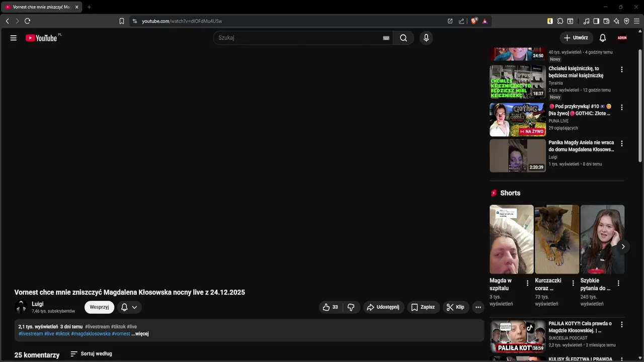Image resolution: width=644 pixels, height=362 pixels.
Task: Open Luigi channel name link
Action: (x=38, y=304)
